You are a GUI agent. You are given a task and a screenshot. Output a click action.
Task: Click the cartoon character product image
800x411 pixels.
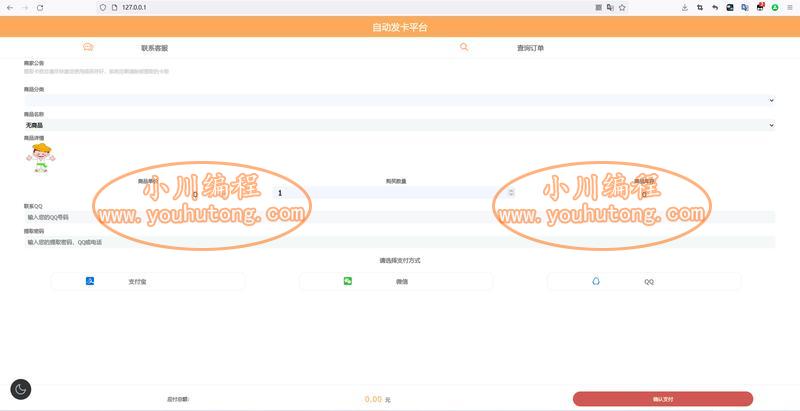pos(41,158)
